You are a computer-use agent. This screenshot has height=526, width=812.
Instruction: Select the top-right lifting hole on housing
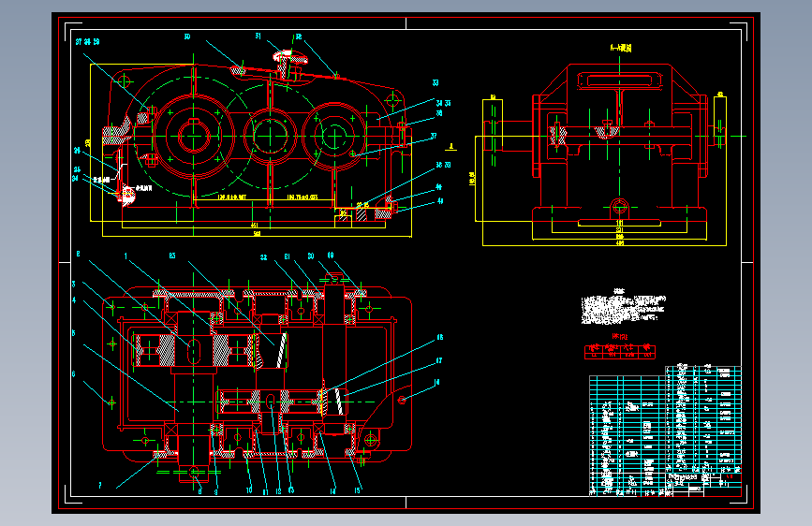[x=393, y=98]
